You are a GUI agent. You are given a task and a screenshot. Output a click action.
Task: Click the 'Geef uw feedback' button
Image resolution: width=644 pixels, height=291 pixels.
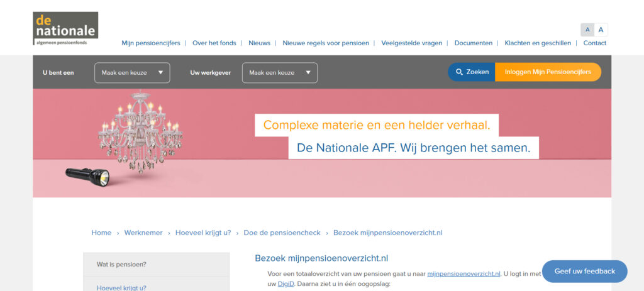[x=585, y=271]
